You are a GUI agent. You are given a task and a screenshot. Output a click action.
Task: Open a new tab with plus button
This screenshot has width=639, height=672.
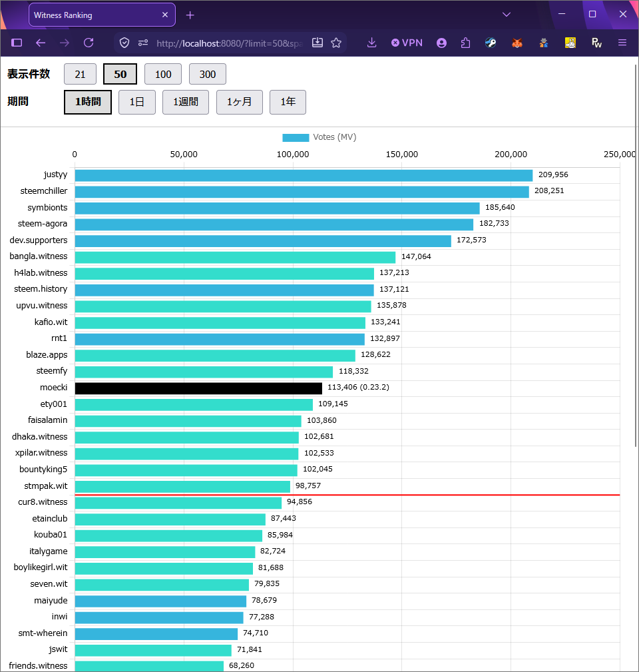190,15
